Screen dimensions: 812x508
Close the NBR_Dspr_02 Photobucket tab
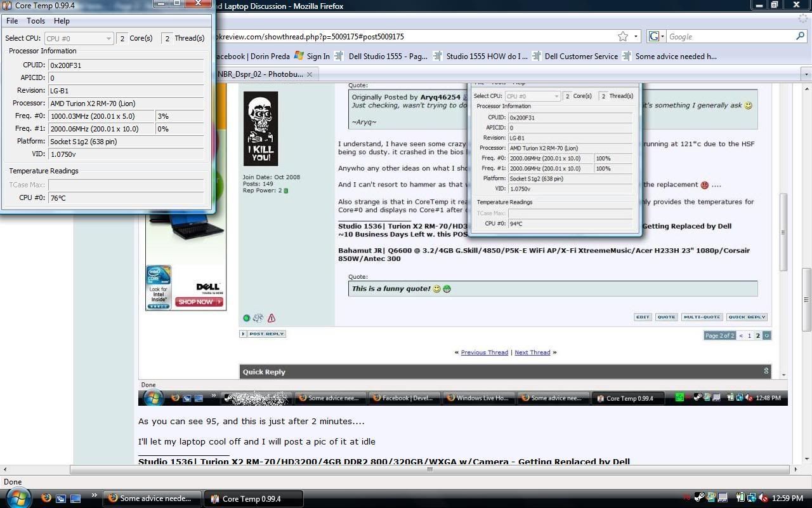310,74
